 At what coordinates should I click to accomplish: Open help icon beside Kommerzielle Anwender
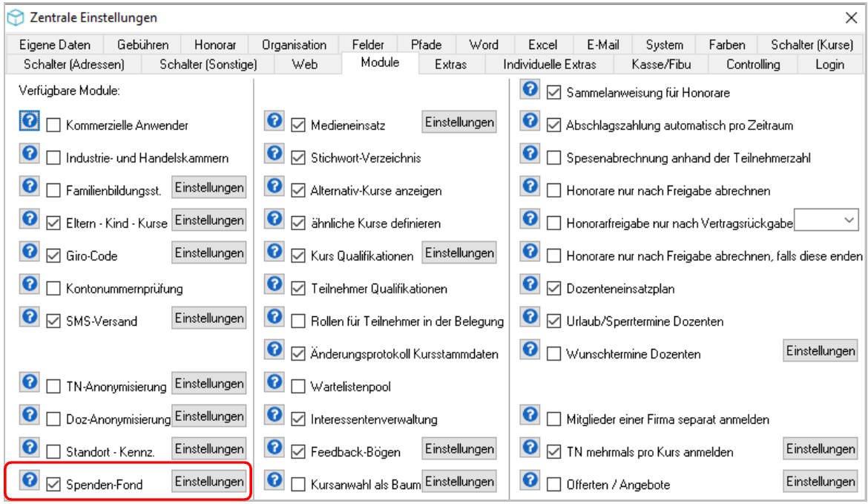point(30,121)
